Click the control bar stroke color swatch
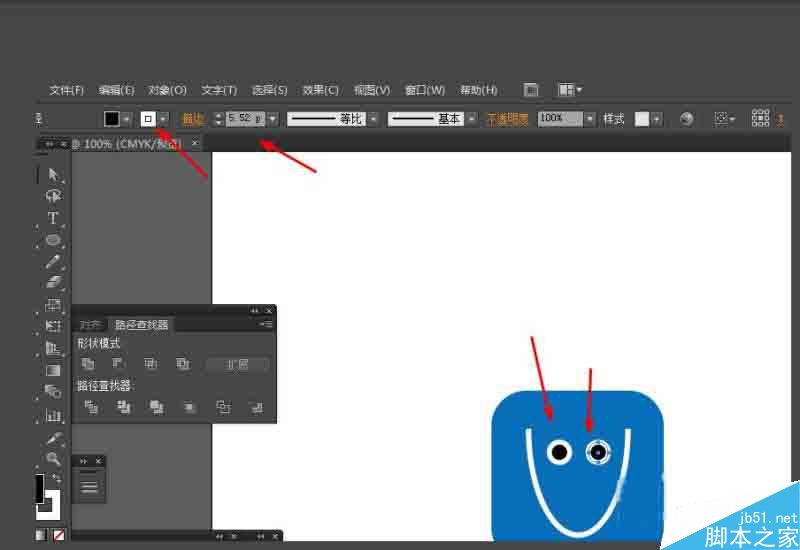The image size is (800, 550). [148, 119]
